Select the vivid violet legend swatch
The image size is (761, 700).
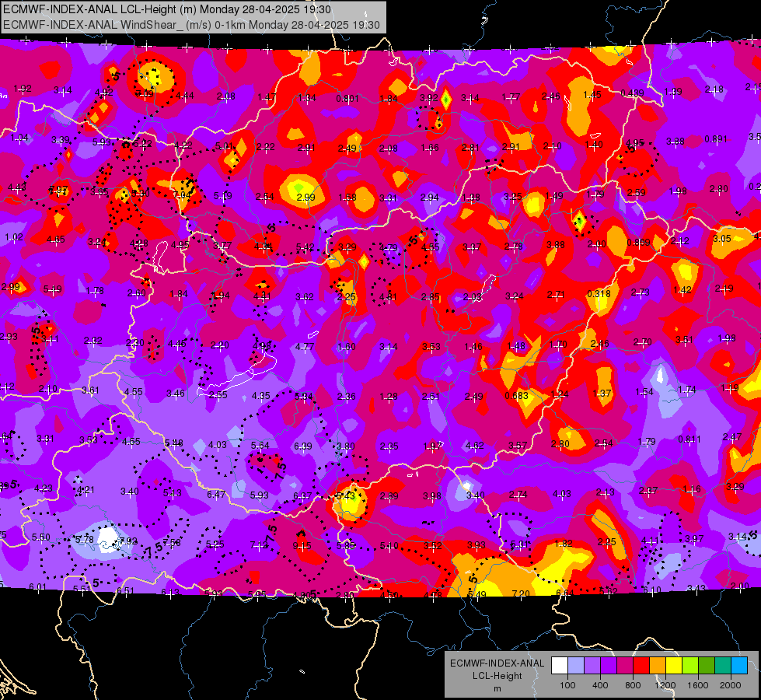609,666
